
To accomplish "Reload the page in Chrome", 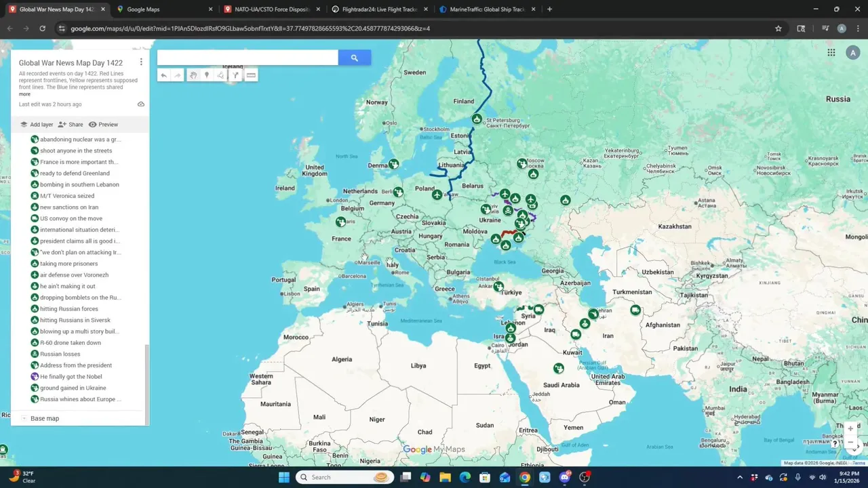I will pyautogui.click(x=42, y=28).
